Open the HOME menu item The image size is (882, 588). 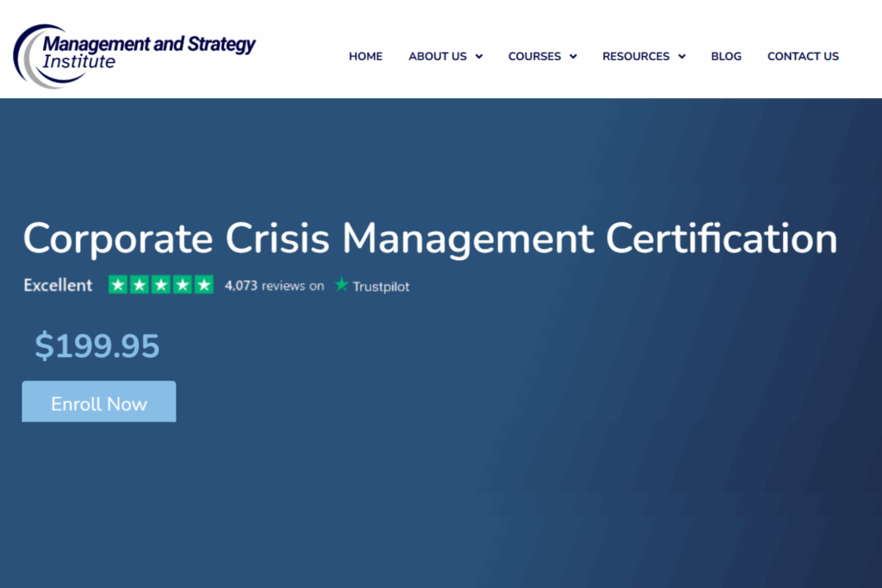click(x=365, y=57)
